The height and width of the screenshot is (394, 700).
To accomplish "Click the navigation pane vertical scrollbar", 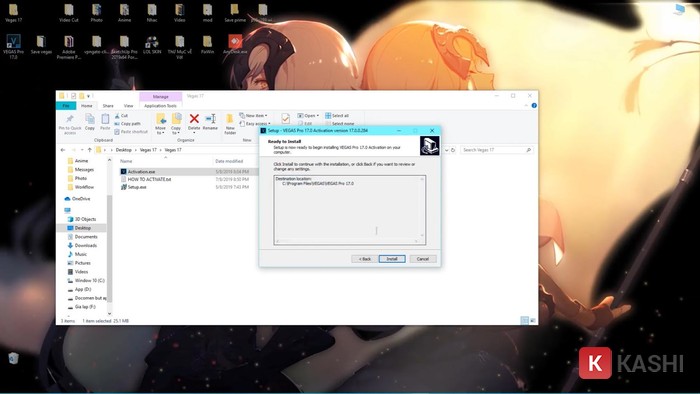I will pyautogui.click(x=109, y=248).
